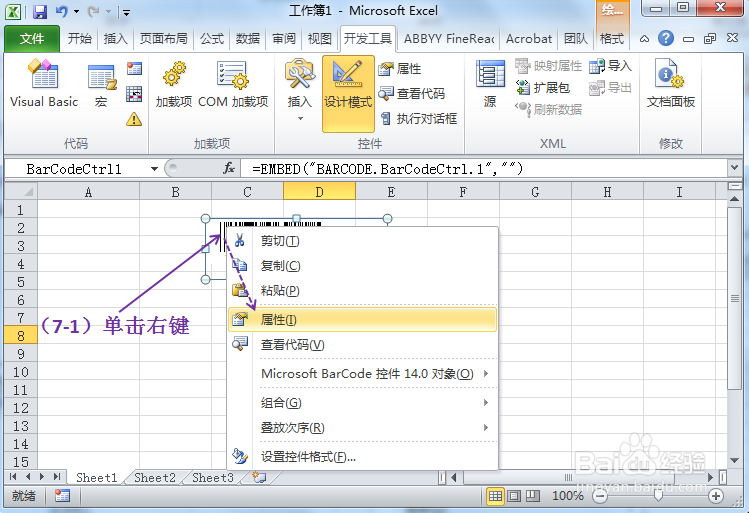Screen dimensions: 749x513
Task: Switch to the 页面布局 tab
Action: pyautogui.click(x=163, y=39)
